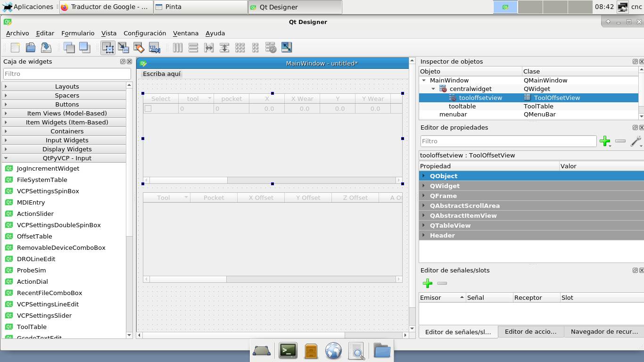
Task: Switch to Traductor de Google taskbar window
Action: tap(106, 7)
